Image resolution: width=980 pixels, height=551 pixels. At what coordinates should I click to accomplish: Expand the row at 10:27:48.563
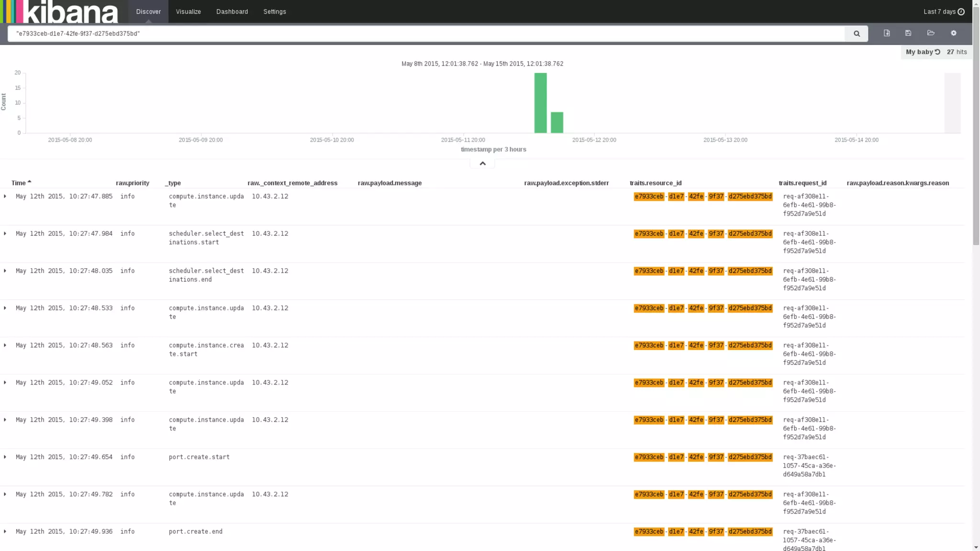click(x=5, y=345)
